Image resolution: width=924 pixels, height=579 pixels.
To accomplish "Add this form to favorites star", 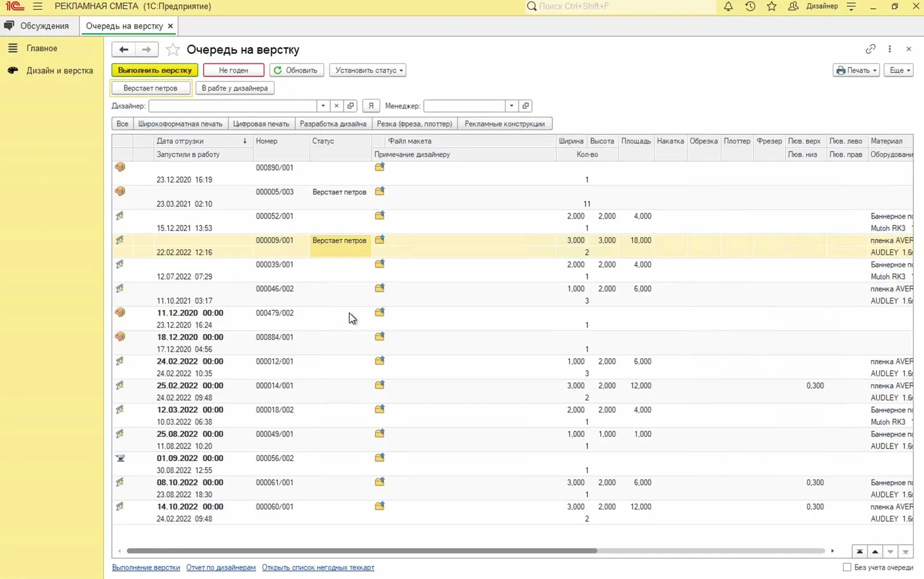I will [173, 50].
